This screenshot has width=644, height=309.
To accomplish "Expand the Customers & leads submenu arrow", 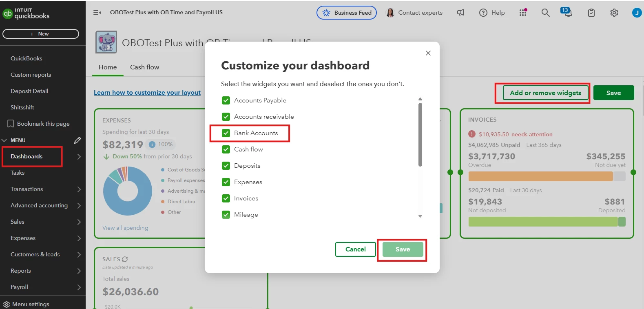I will tap(79, 254).
